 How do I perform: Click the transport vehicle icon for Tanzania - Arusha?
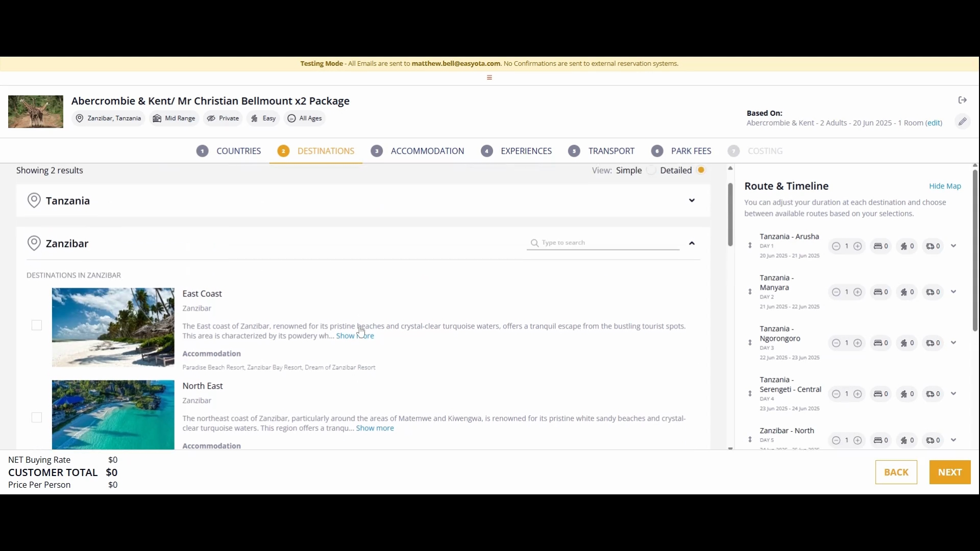click(x=930, y=246)
